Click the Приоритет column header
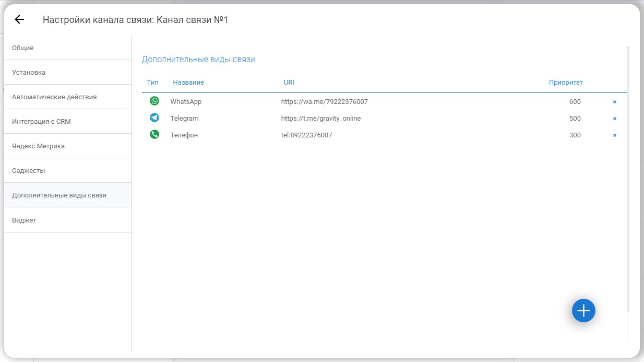644x362 pixels. [x=566, y=83]
